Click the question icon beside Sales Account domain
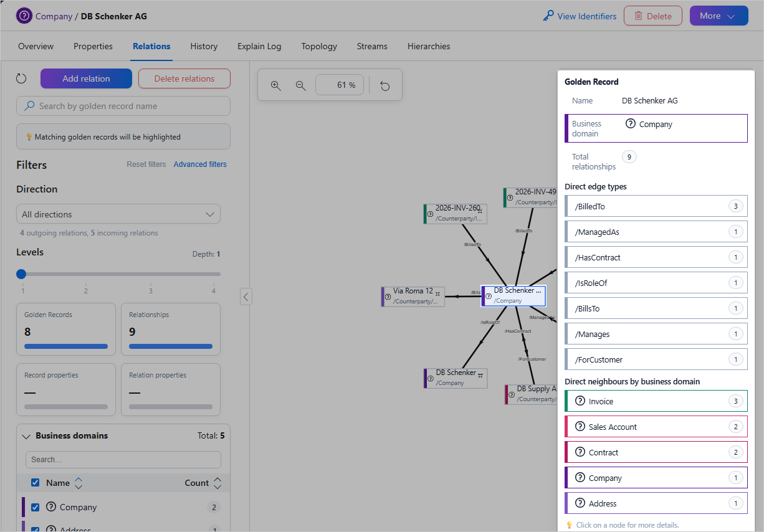This screenshot has height=532, width=764. point(580,427)
